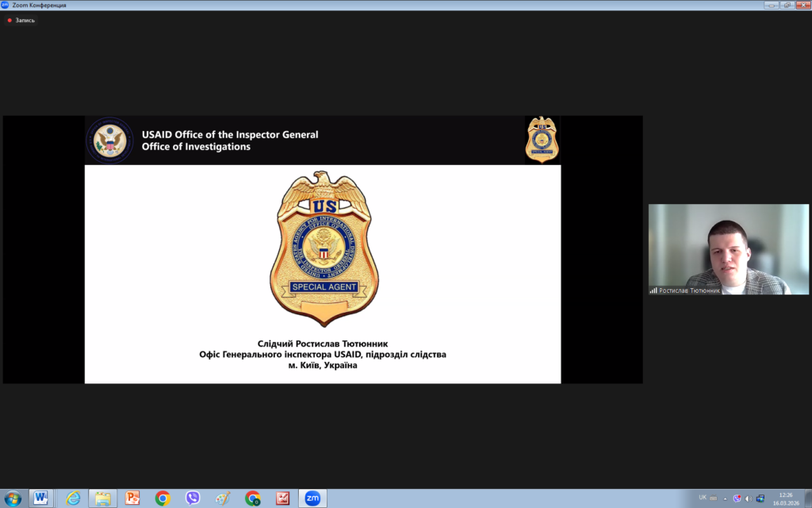Switch to PowerPoint in the taskbar
The image size is (812, 508).
click(x=132, y=498)
